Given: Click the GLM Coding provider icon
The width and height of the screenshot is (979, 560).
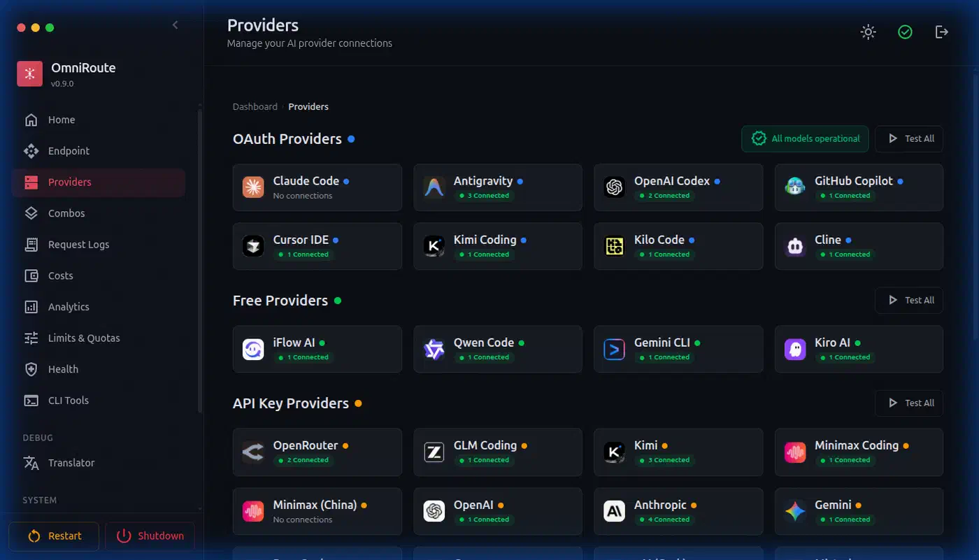Looking at the screenshot, I should click(x=434, y=452).
